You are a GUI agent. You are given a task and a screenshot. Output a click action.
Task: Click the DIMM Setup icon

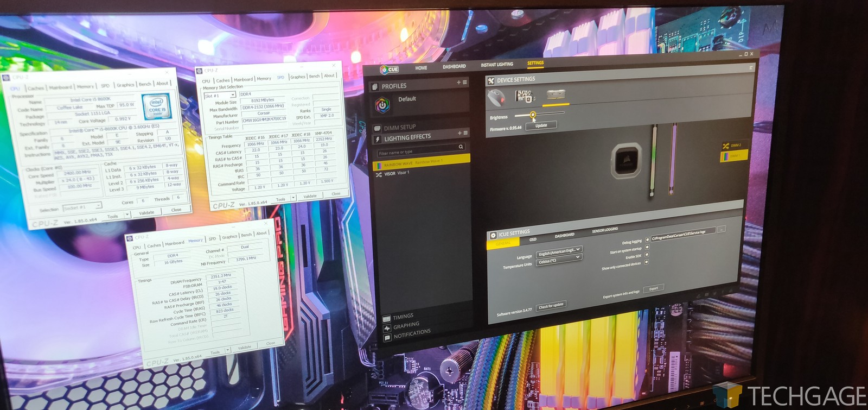click(x=377, y=128)
